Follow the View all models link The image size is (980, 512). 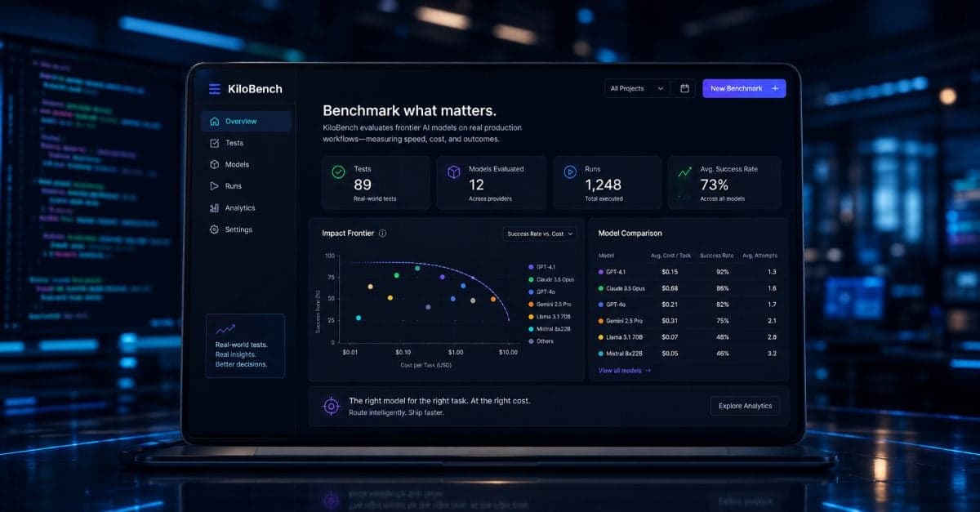pyautogui.click(x=625, y=371)
